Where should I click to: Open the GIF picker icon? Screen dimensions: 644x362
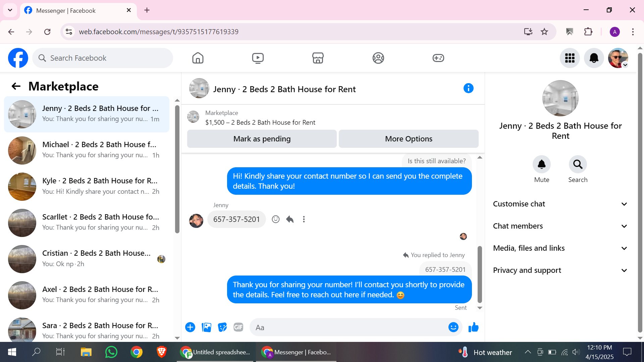[238, 327]
